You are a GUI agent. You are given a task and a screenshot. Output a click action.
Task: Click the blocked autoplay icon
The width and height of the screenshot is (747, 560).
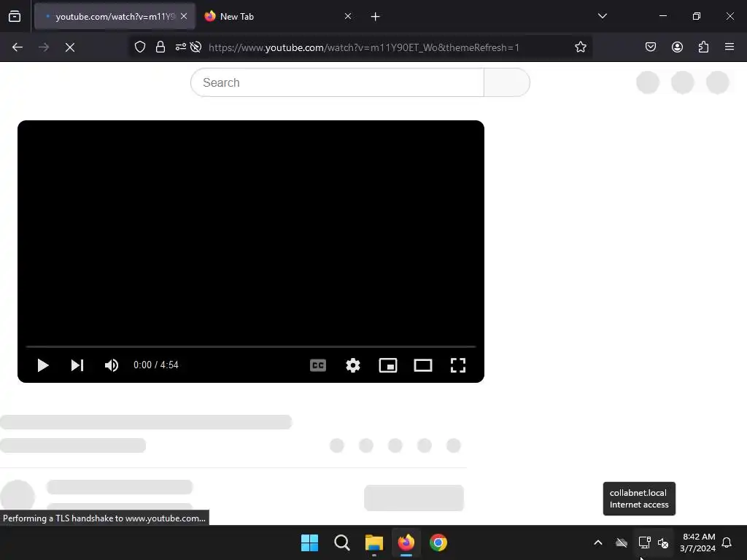coord(196,47)
